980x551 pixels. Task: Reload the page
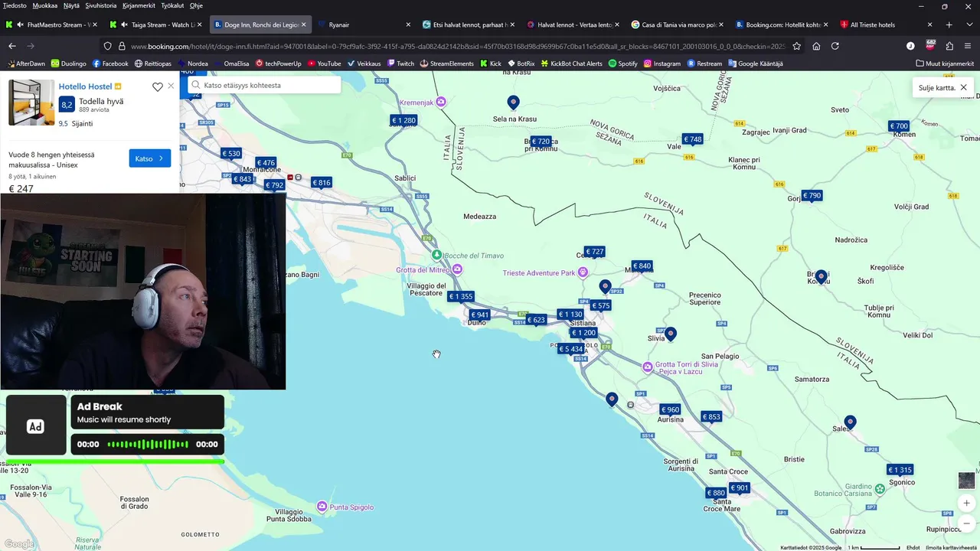tap(835, 46)
